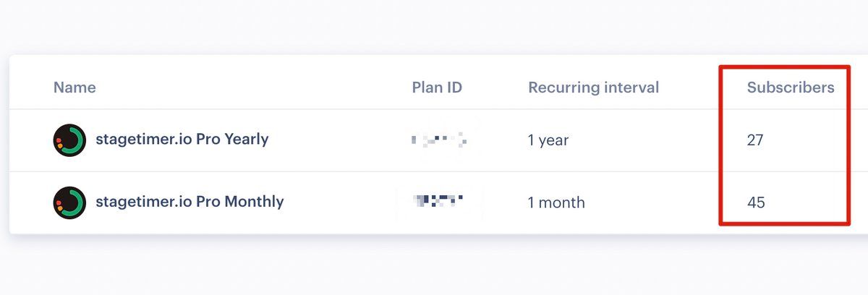
Task: Select the blurred Plan ID of Monthly plan
Action: 438,202
